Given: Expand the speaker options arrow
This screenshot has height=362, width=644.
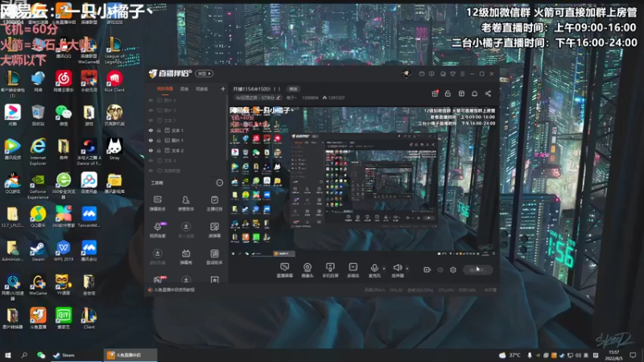Looking at the screenshot, I should tap(407, 269).
